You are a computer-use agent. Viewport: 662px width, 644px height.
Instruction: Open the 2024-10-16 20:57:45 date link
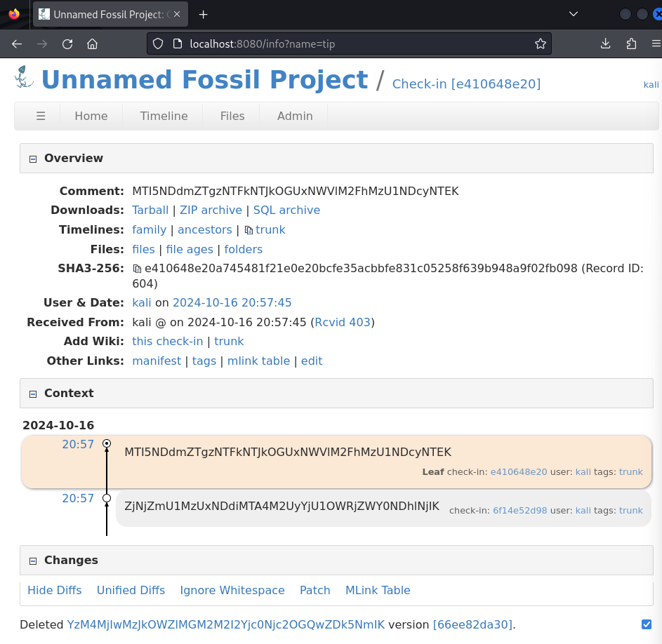click(232, 302)
